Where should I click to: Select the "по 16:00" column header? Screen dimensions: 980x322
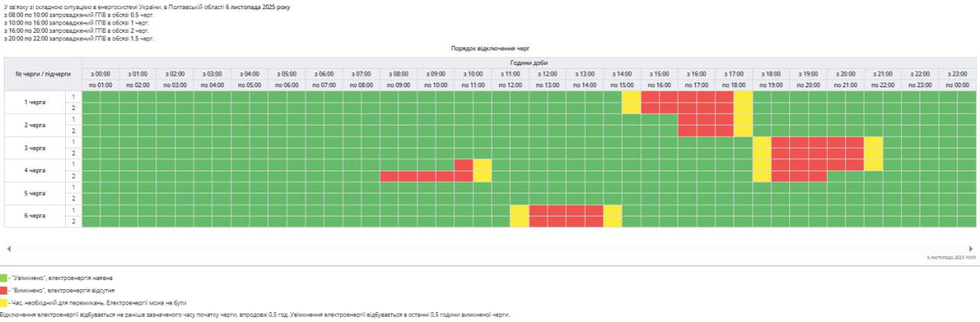pyautogui.click(x=659, y=85)
